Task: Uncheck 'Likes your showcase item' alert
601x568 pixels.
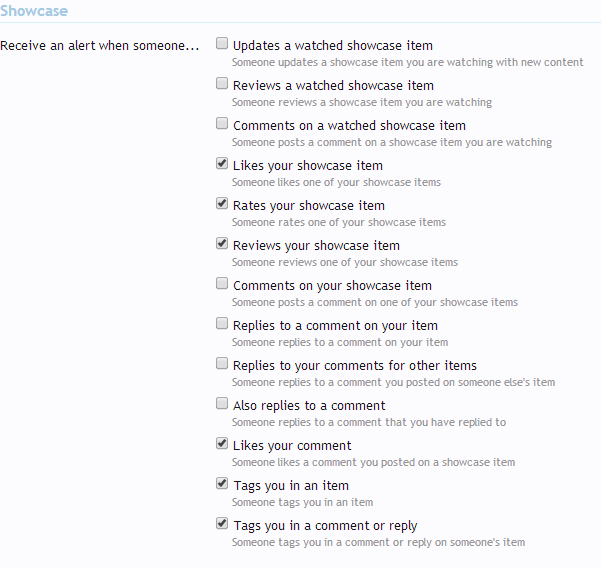Action: point(222,164)
